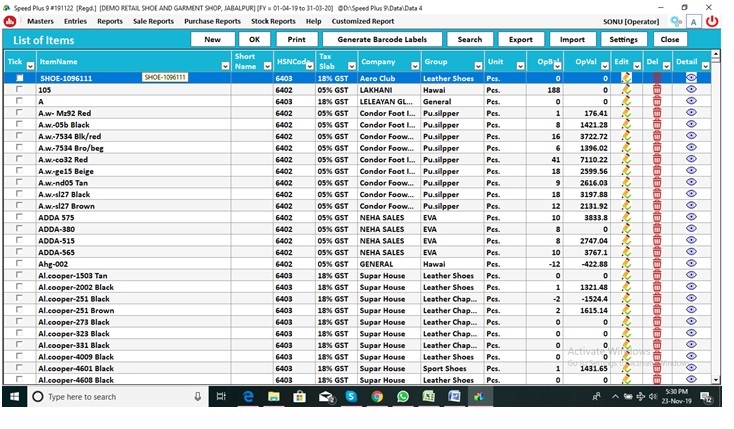This screenshot has width=734, height=429.
Task: Open Unit column filter dropdown
Action: click(x=520, y=66)
